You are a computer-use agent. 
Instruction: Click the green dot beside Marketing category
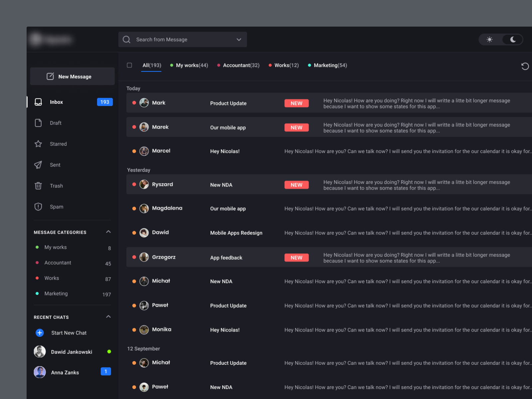point(37,294)
